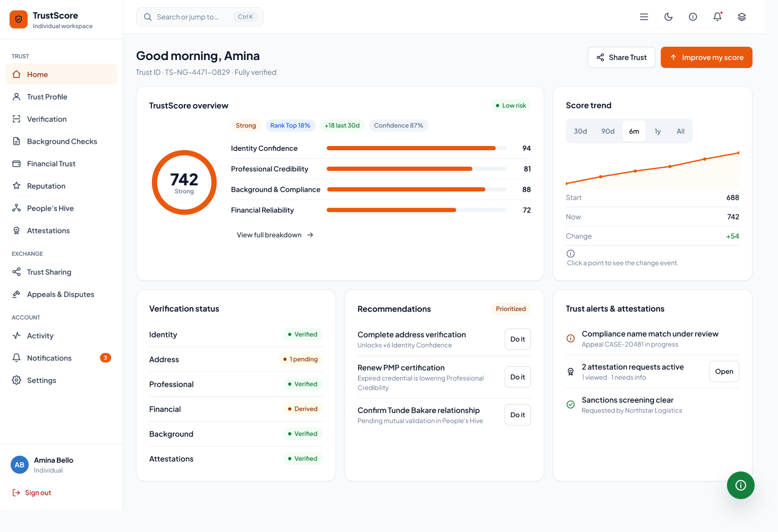Click the Verification scan icon in sidebar
Image resolution: width=778 pixels, height=532 pixels.
point(16,119)
